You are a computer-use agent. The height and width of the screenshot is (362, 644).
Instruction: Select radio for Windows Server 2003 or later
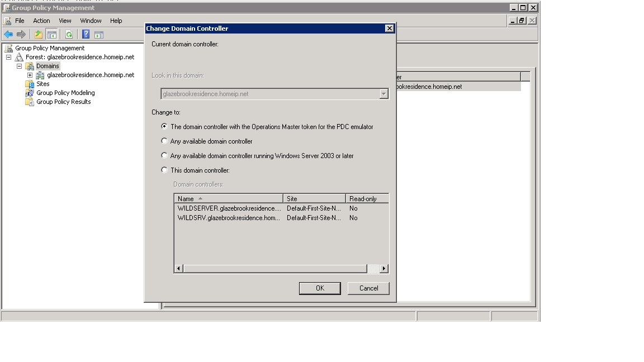[x=164, y=155]
